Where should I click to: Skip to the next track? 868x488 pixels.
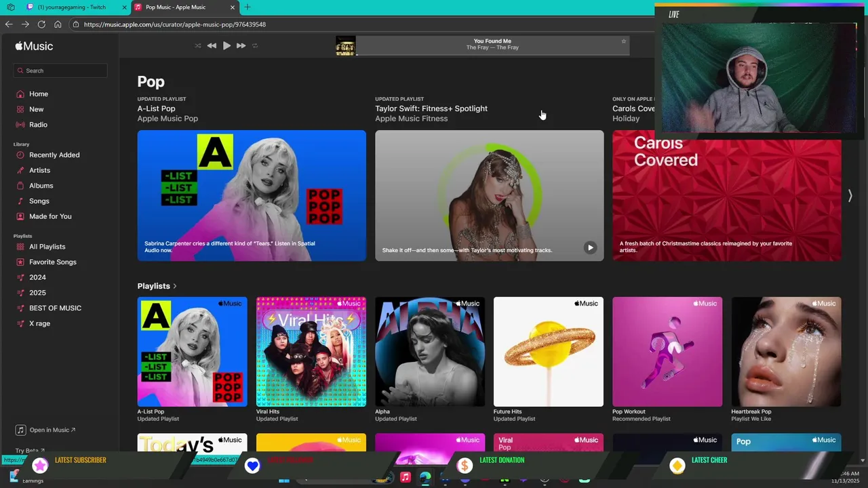[x=241, y=45]
